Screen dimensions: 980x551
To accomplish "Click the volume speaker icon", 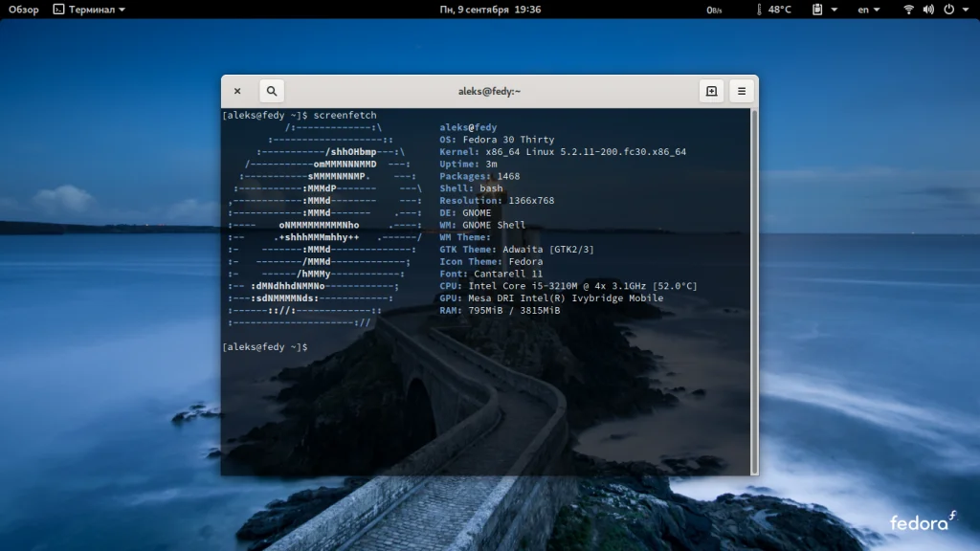I will pyautogui.click(x=928, y=10).
